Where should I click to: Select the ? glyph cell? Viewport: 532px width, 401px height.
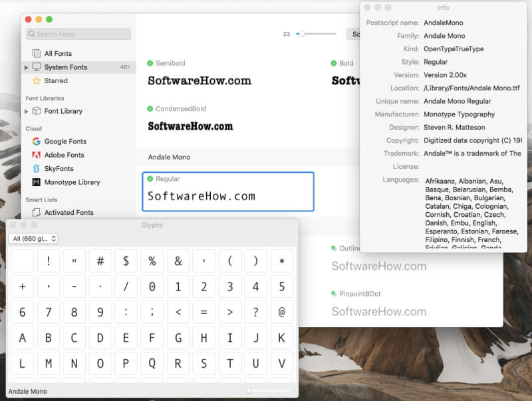[x=255, y=312]
